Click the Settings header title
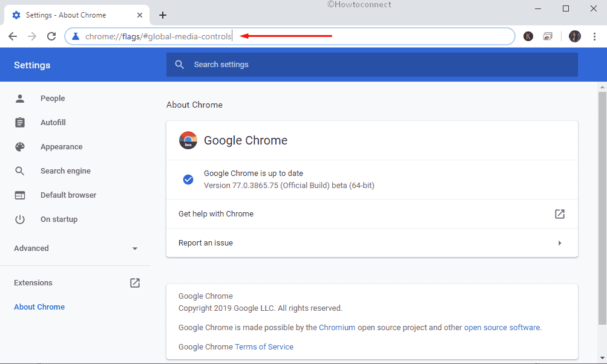607x364 pixels. tap(32, 65)
